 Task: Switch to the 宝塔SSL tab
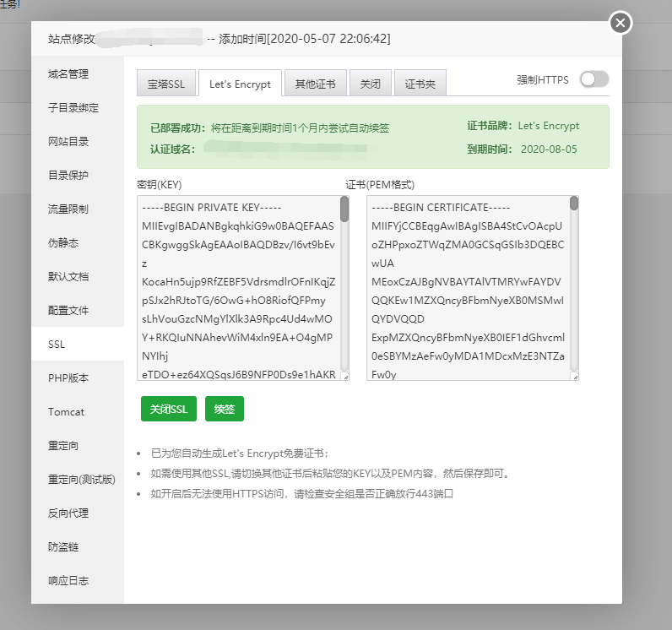165,84
